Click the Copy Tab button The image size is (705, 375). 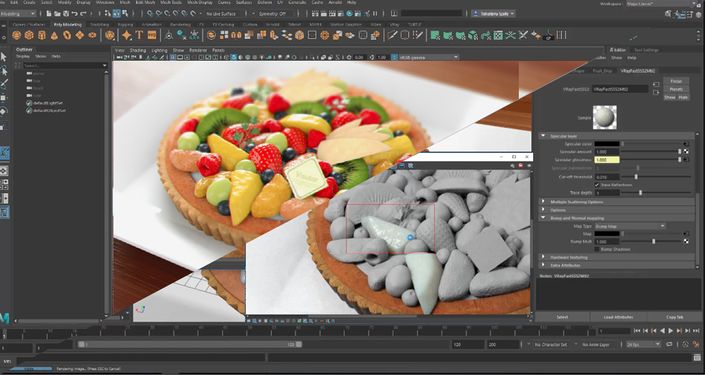(674, 317)
